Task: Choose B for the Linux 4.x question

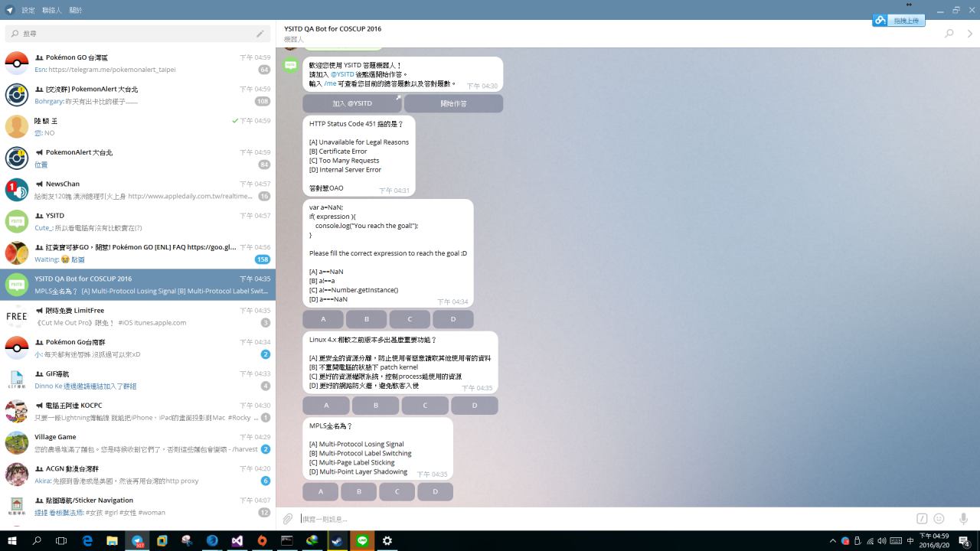Action: (375, 406)
